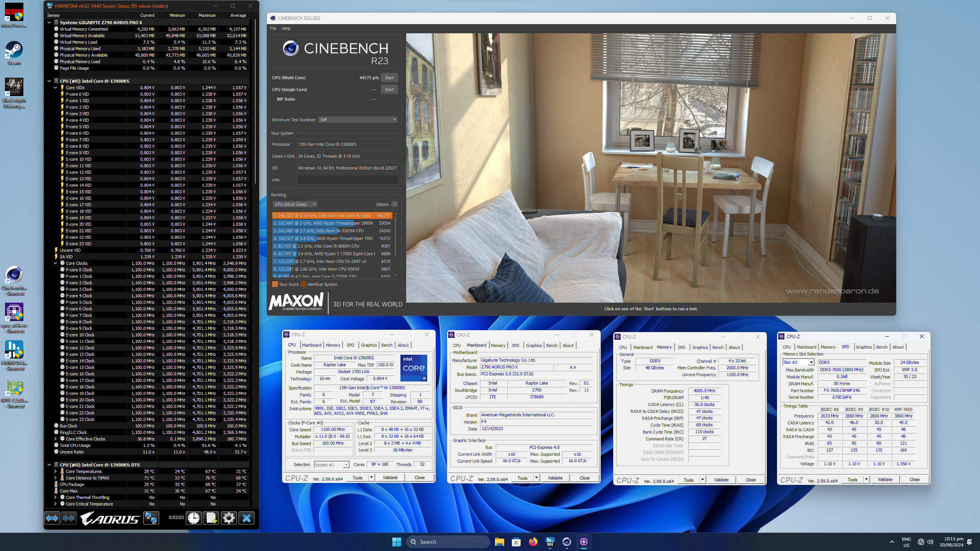Open CPU (Multi Core) ranking dropdown
The height and width of the screenshot is (551, 980).
coord(295,204)
